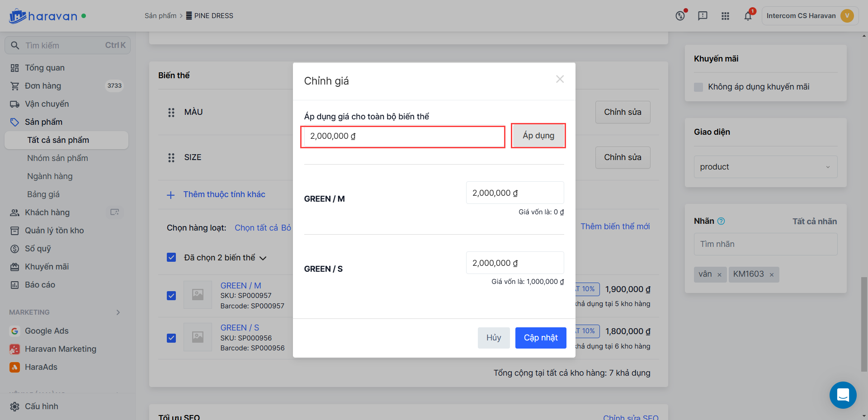
Task: Uncheck the GREEN / S variant checkbox
Action: point(171,338)
